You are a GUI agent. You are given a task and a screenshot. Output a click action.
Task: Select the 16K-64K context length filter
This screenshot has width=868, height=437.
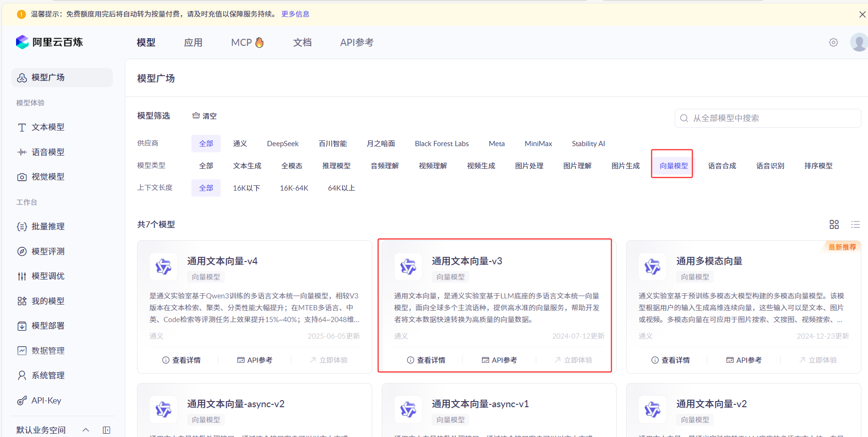pyautogui.click(x=294, y=188)
